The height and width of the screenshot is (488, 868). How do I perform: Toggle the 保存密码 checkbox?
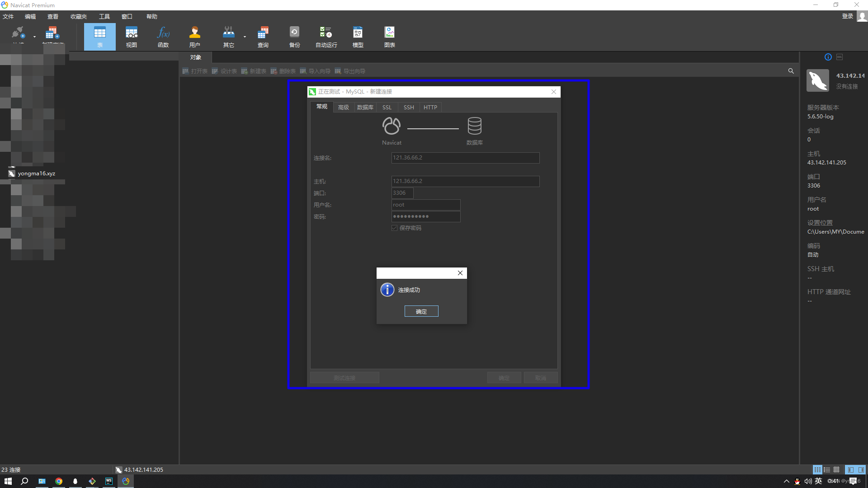395,228
